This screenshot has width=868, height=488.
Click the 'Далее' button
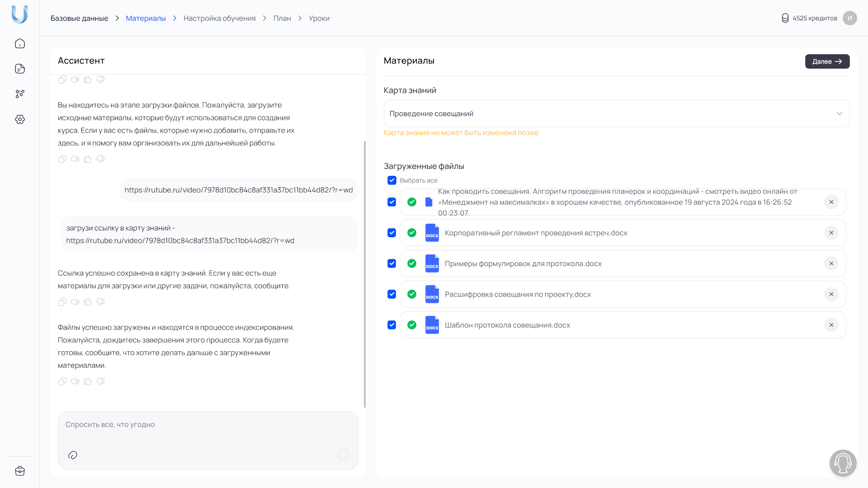827,61
